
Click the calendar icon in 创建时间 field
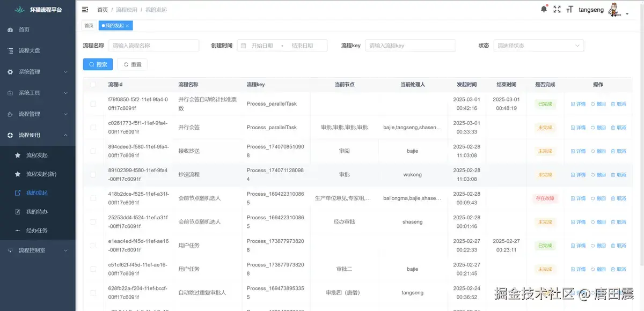pos(244,46)
